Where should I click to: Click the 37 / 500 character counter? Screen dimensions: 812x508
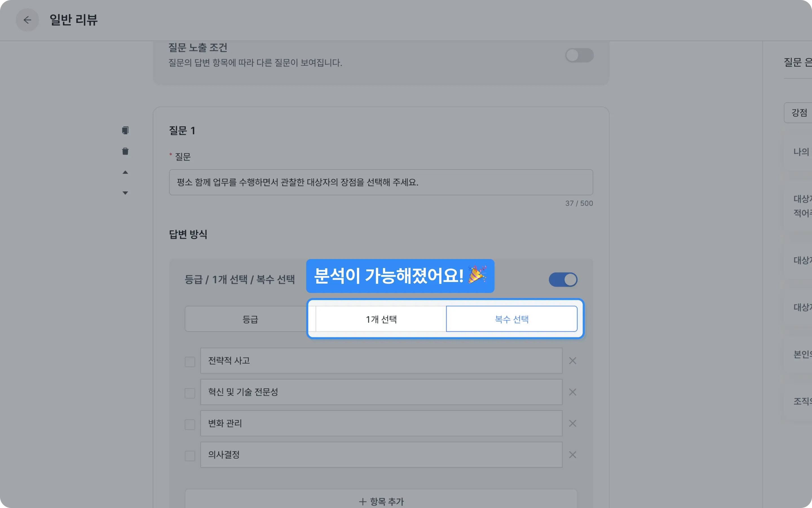(579, 203)
